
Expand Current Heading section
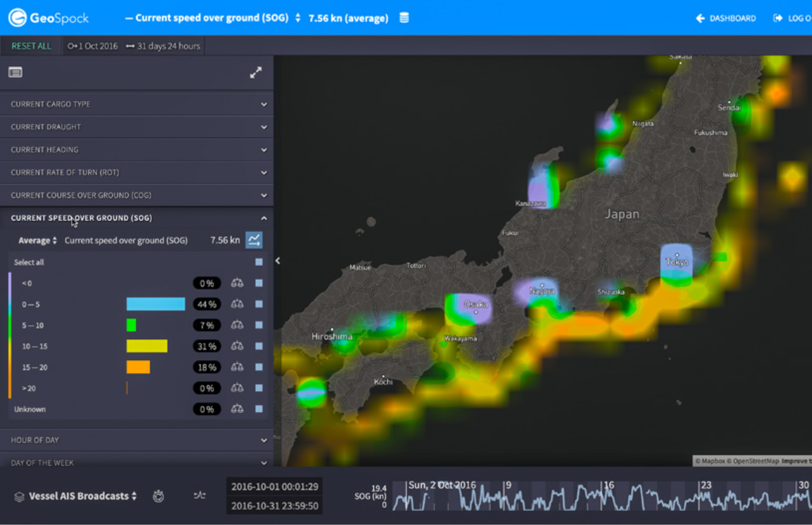[137, 150]
